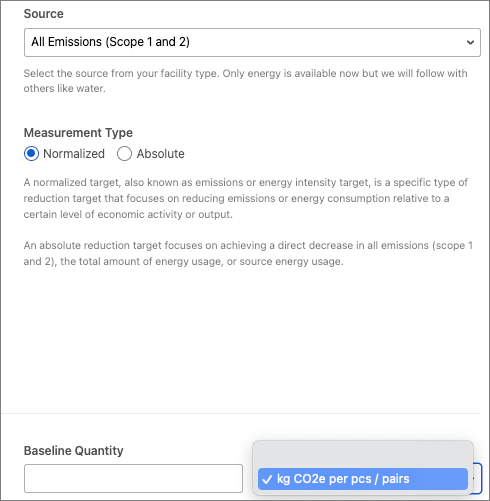
Task: Click the divider line above Baseline Quantity
Action: 241,413
